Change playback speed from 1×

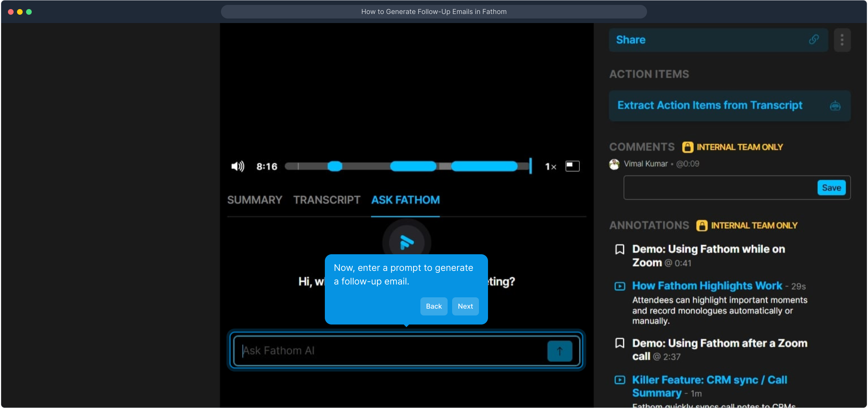tap(550, 166)
